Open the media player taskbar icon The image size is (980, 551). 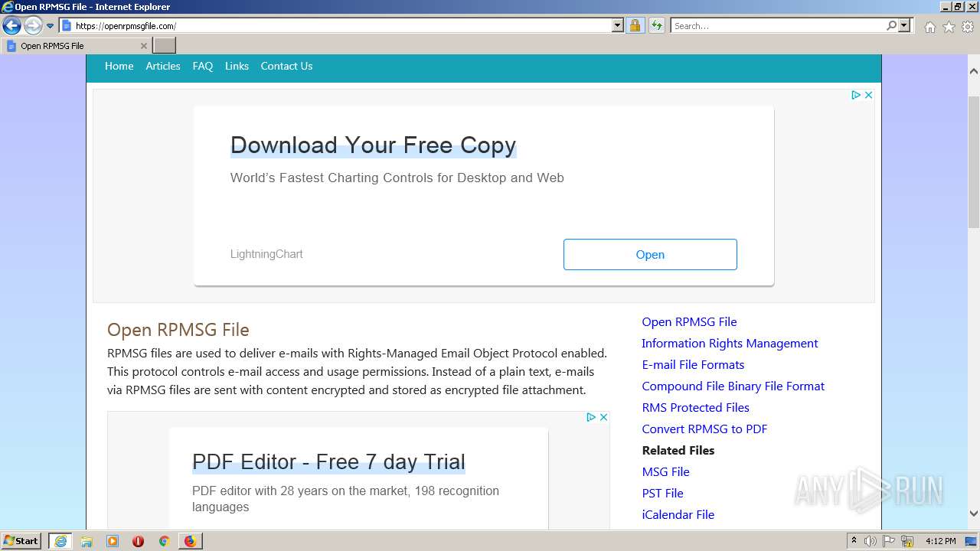click(x=113, y=541)
